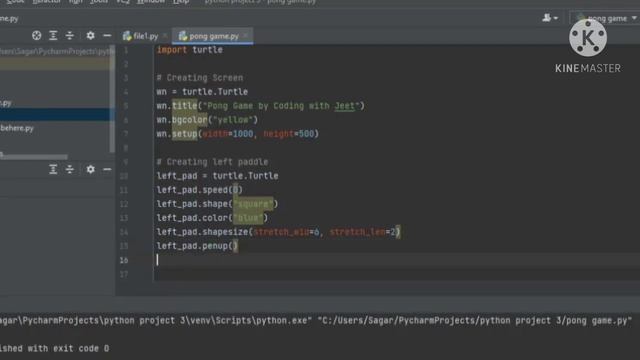
Task: Click the 'setup' method on line 7
Action: tap(184, 134)
